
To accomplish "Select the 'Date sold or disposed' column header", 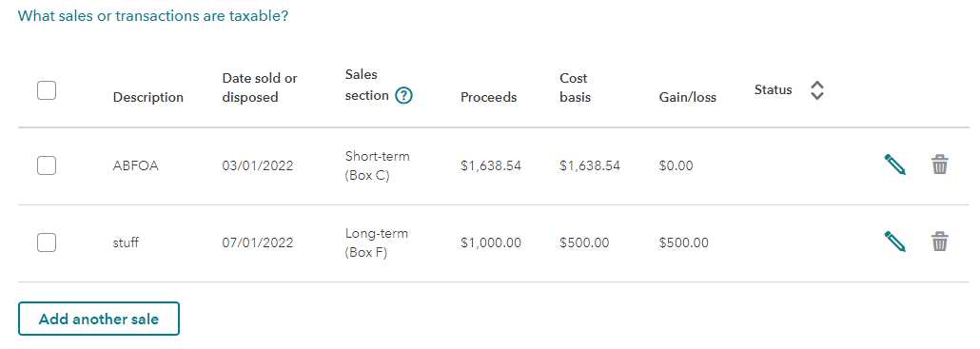I will tap(260, 88).
